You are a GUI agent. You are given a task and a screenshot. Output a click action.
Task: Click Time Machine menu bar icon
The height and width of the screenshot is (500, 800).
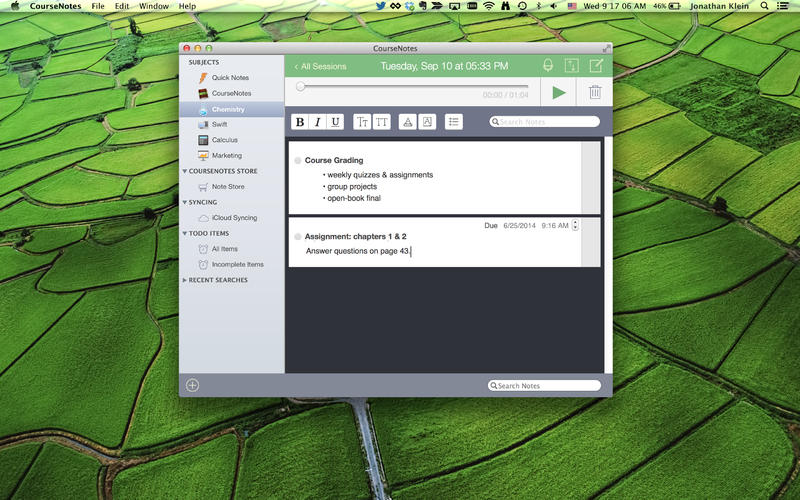(522, 6)
